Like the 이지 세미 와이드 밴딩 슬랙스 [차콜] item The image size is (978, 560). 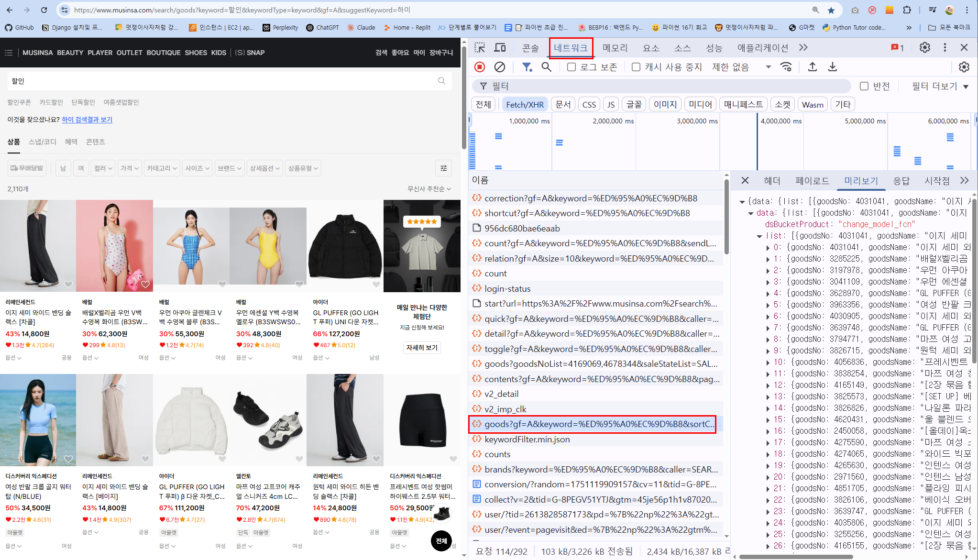[x=68, y=284]
